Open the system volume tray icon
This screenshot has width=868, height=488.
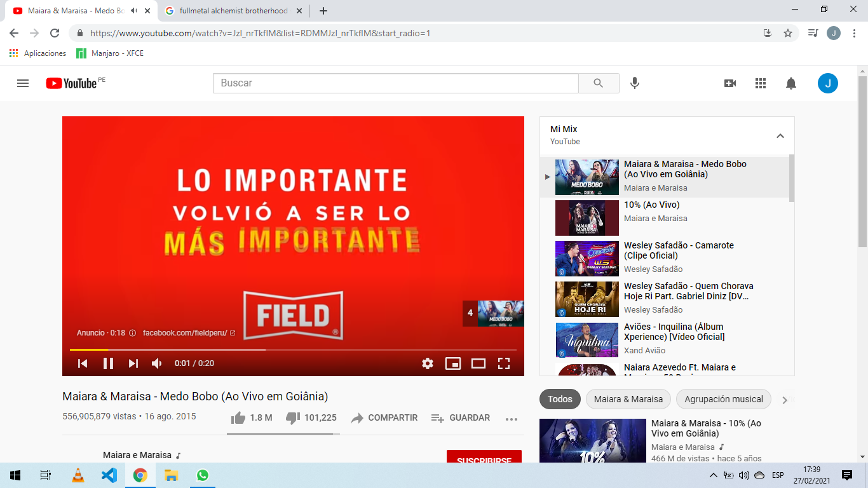[x=743, y=475]
